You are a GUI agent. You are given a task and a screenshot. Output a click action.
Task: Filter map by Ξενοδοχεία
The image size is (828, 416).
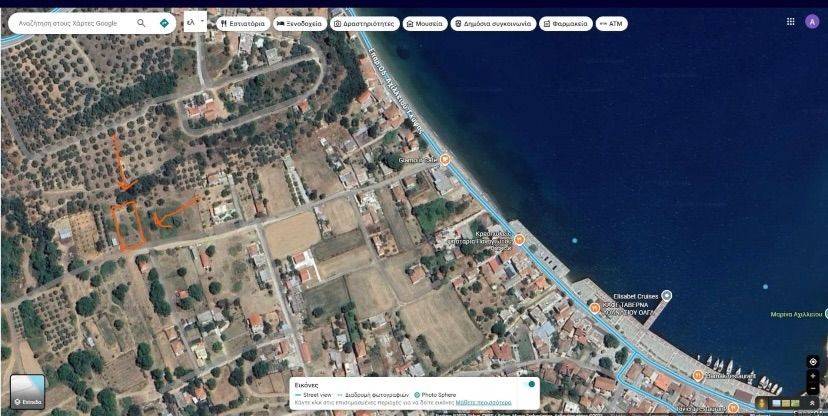point(300,23)
